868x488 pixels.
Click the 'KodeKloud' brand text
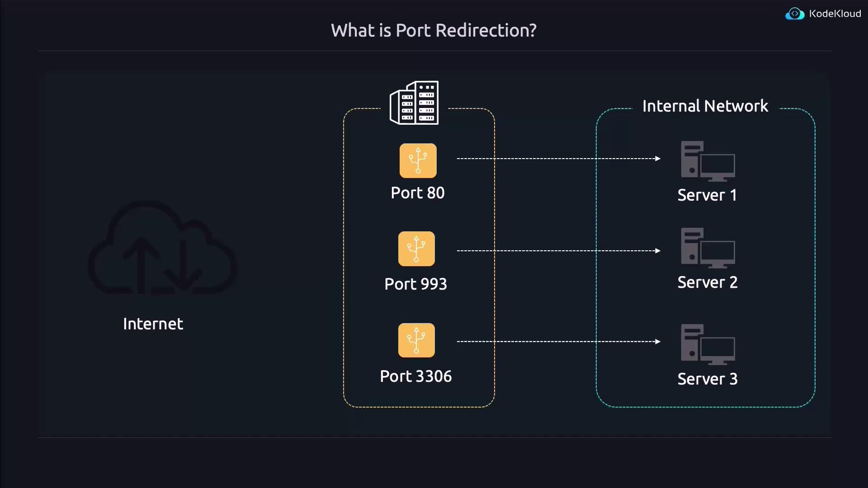835,14
